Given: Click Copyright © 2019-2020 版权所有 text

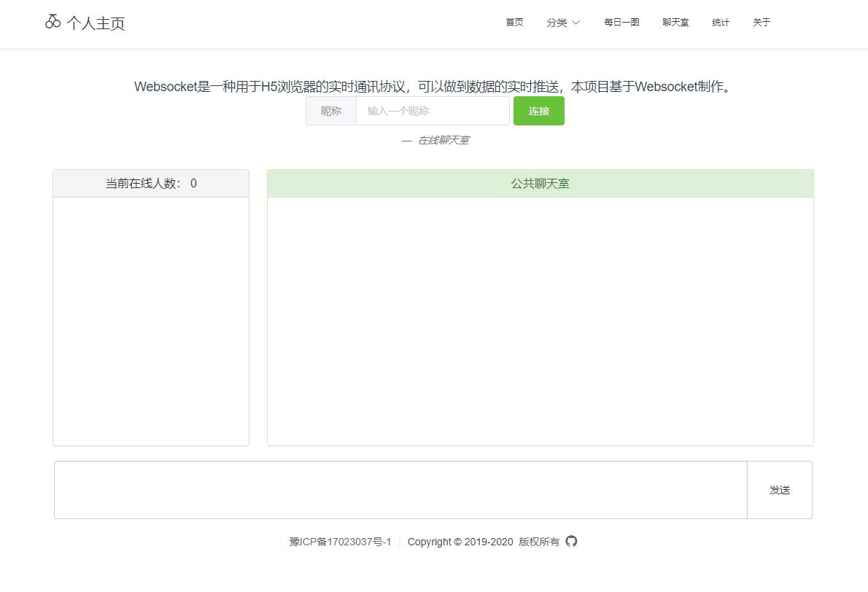Looking at the screenshot, I should [x=484, y=542].
